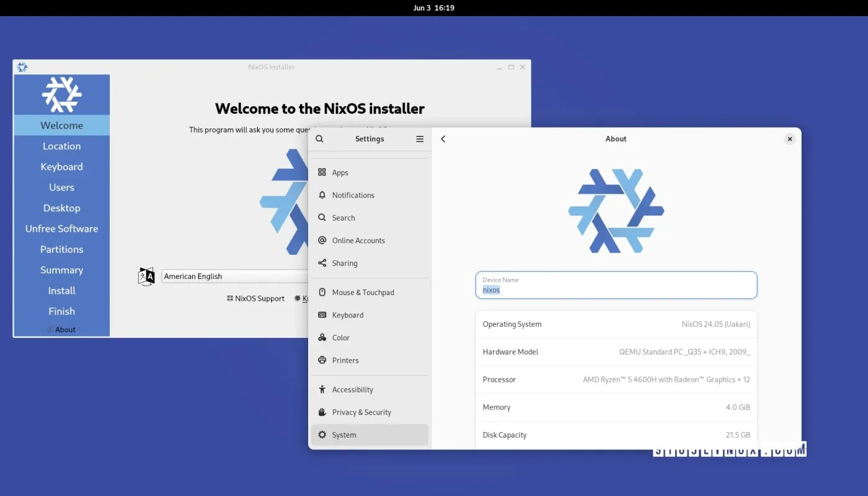Open Privacy & Security settings

(x=370, y=412)
